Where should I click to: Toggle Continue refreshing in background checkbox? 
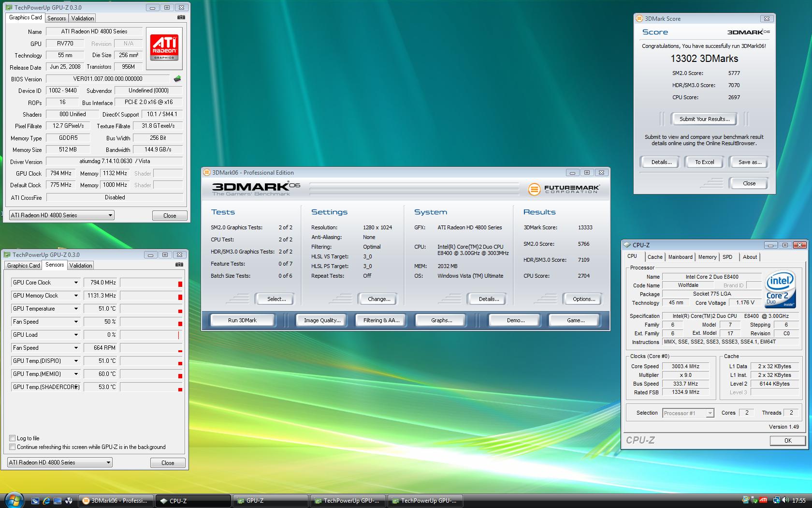(x=13, y=447)
